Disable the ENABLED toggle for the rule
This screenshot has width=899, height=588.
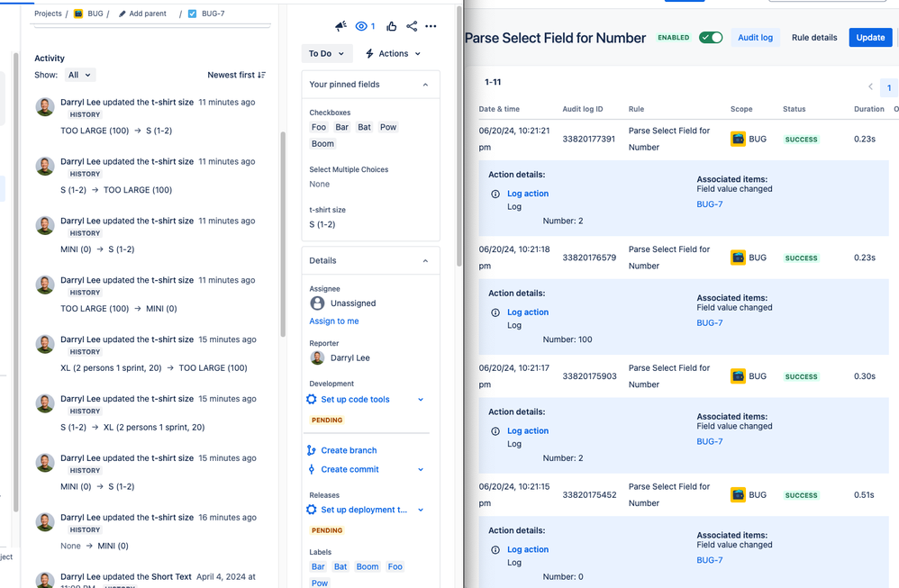[x=711, y=38]
